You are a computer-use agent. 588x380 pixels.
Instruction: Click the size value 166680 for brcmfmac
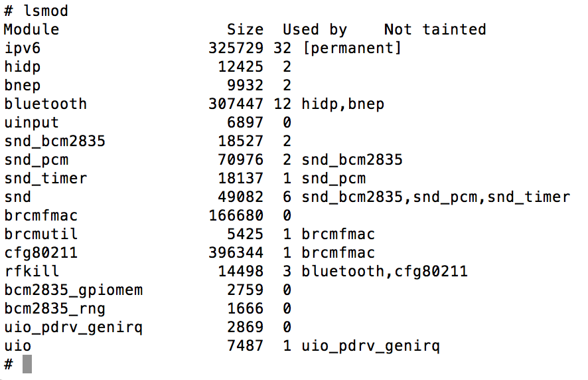pos(236,215)
